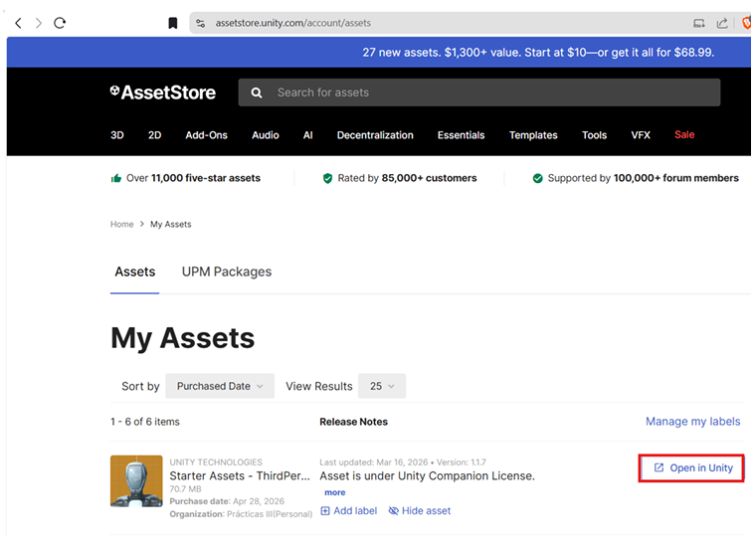The height and width of the screenshot is (549, 756).
Task: Open the Starter Assets - ThirdPer... title
Action: [x=240, y=475]
